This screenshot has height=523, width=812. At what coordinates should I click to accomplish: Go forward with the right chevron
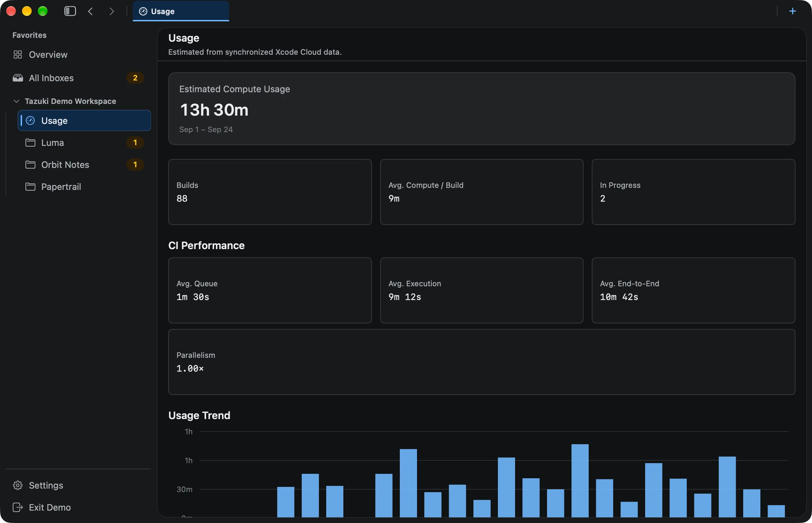click(x=111, y=11)
